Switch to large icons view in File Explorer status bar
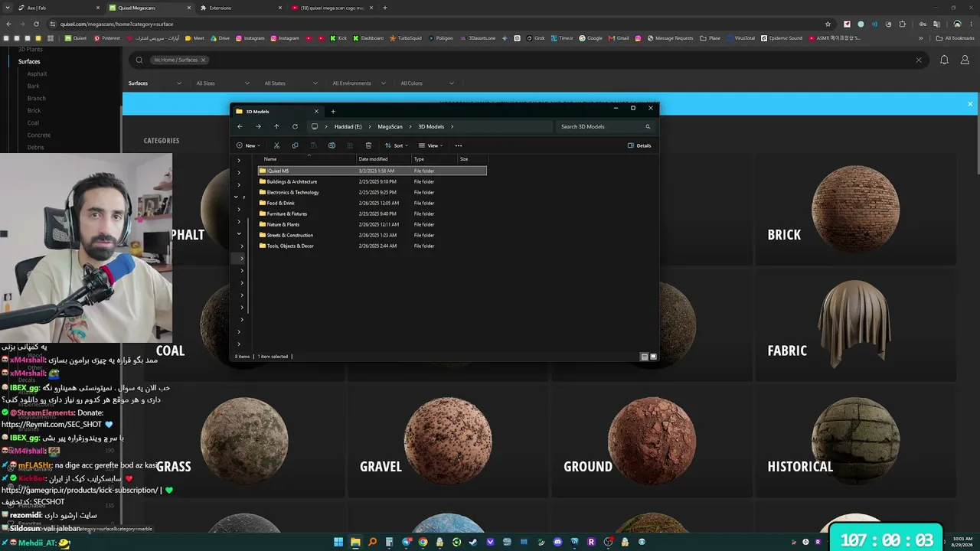Image resolution: width=980 pixels, height=551 pixels. coord(653,357)
